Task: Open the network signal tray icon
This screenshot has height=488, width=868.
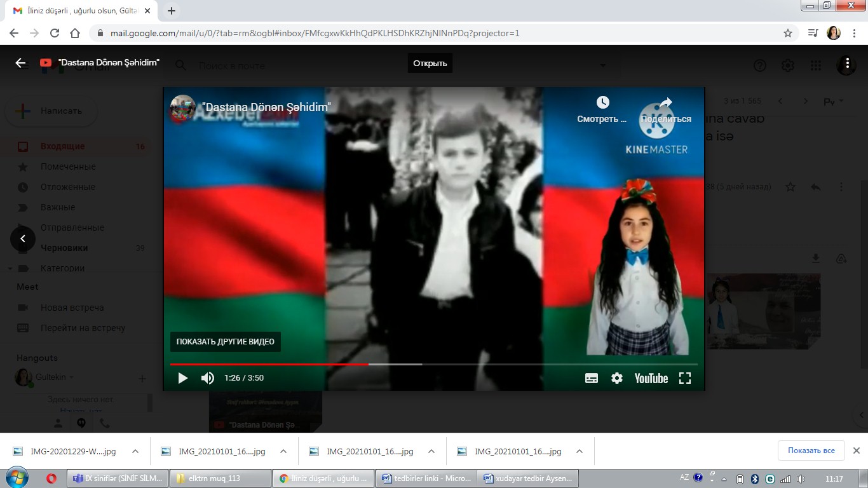Action: 785,479
